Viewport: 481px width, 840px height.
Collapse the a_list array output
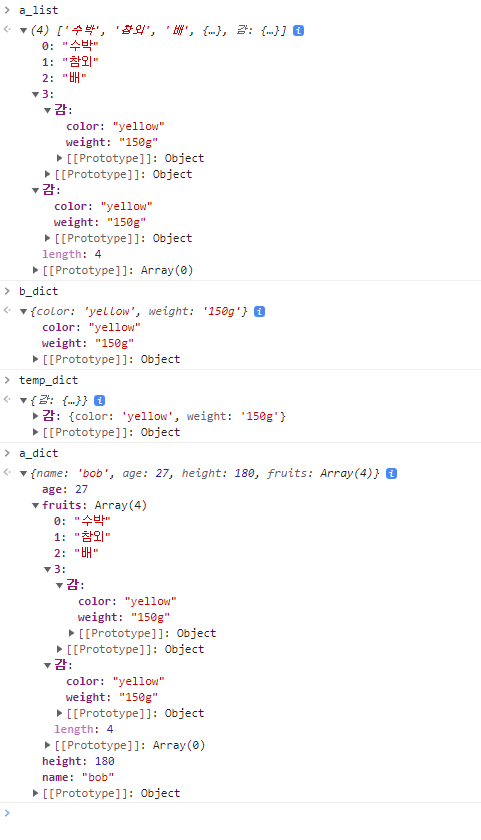pos(24,31)
